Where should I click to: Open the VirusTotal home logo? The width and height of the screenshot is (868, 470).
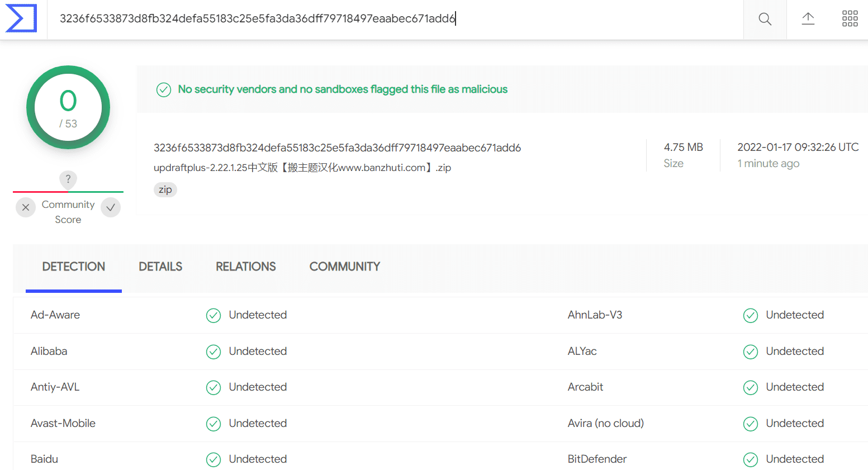point(21,18)
